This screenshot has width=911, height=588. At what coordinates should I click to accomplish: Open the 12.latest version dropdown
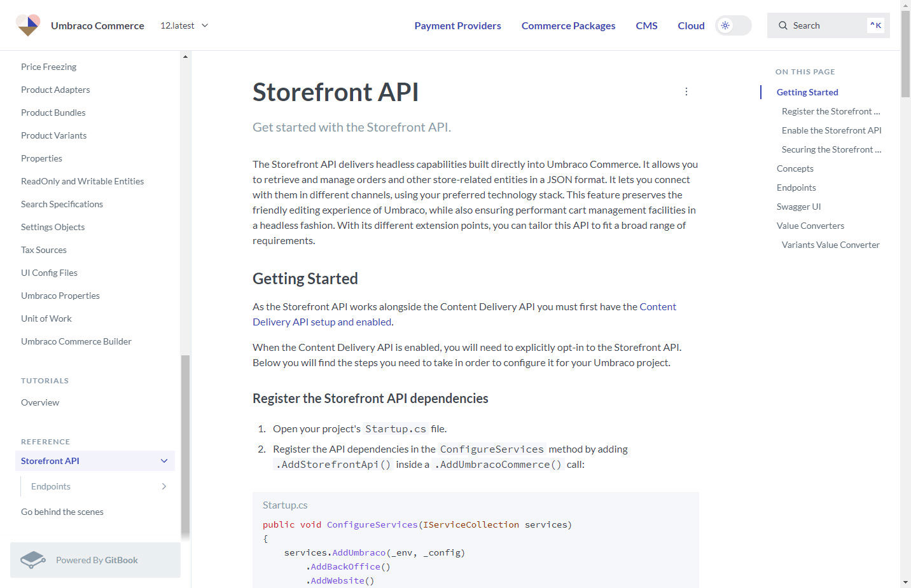coord(184,25)
